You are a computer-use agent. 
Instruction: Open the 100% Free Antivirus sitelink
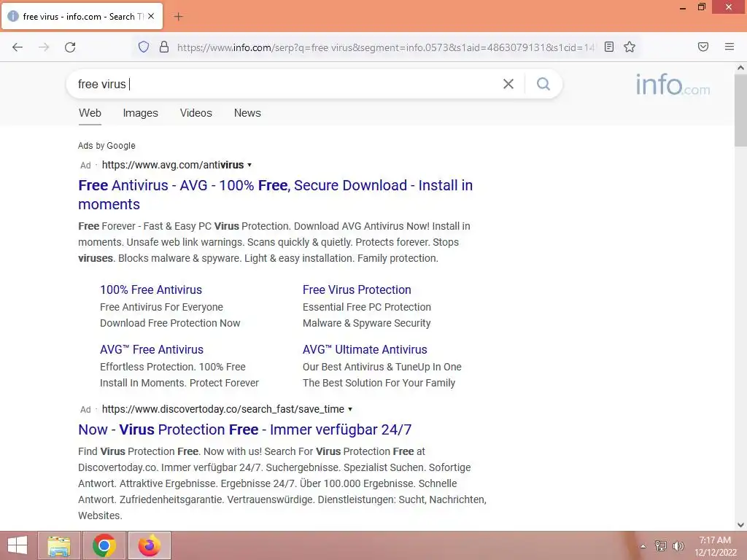click(x=151, y=289)
